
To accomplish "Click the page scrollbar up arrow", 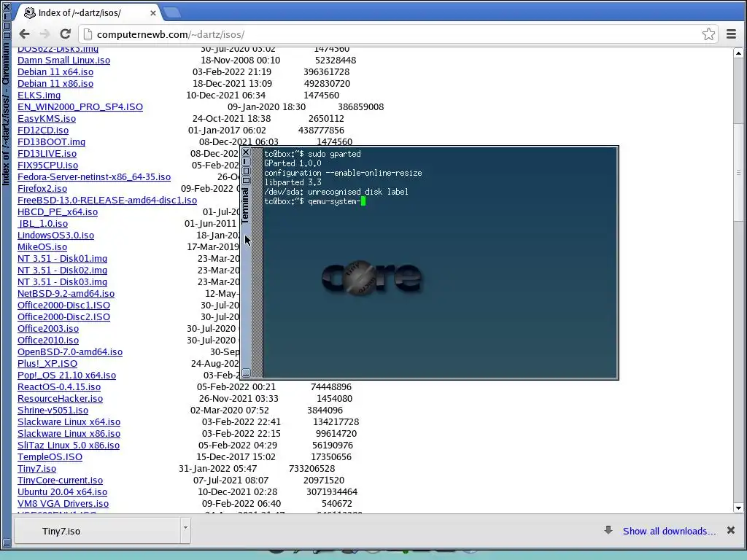I will pos(738,52).
